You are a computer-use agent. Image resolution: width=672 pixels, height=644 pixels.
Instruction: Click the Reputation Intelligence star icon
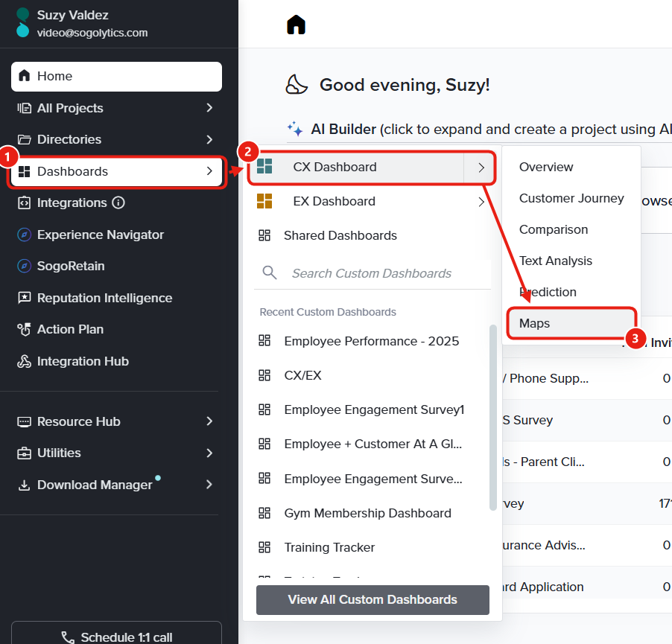(x=25, y=298)
